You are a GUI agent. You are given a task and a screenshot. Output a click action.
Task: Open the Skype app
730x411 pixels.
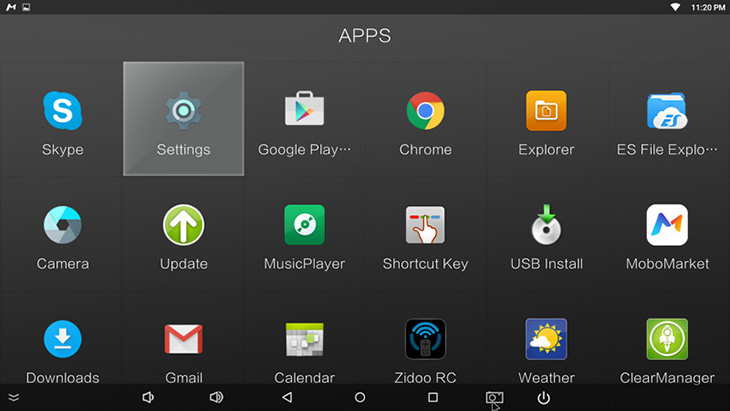tap(62, 119)
